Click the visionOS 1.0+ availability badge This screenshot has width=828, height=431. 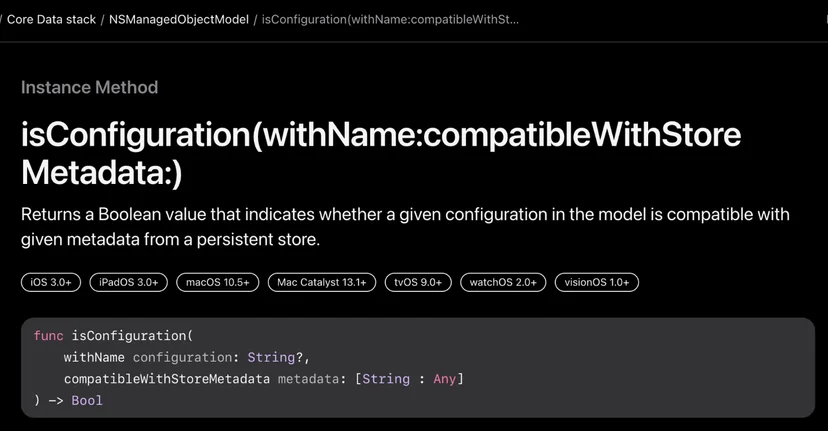point(597,282)
